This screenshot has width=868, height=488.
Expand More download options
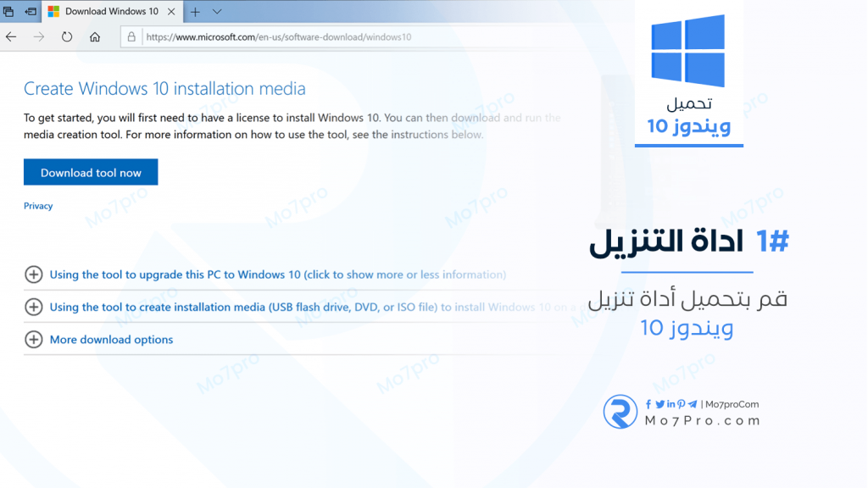pos(34,339)
